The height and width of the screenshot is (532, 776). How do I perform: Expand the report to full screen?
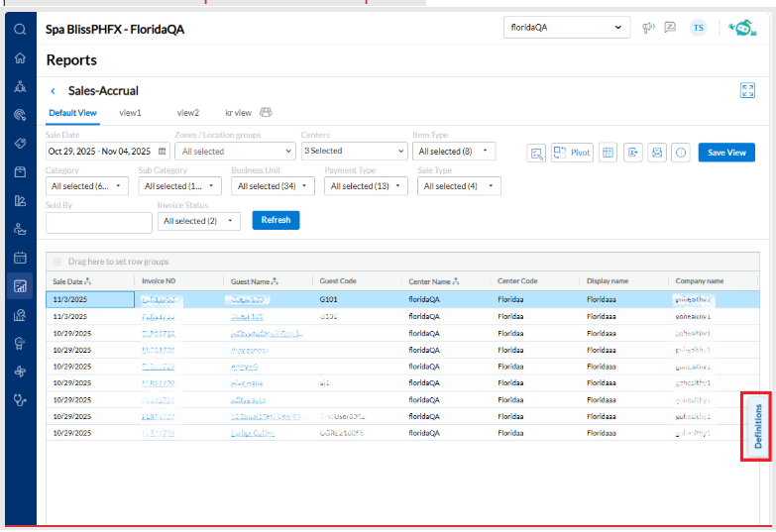(747, 91)
